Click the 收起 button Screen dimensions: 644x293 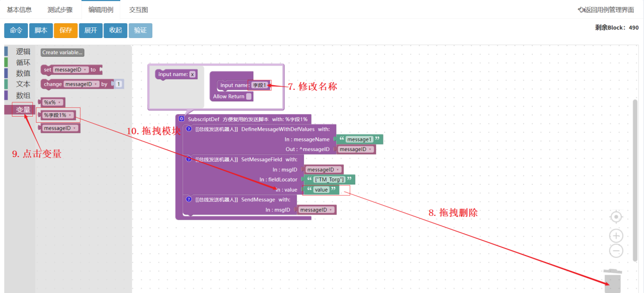coord(115,30)
